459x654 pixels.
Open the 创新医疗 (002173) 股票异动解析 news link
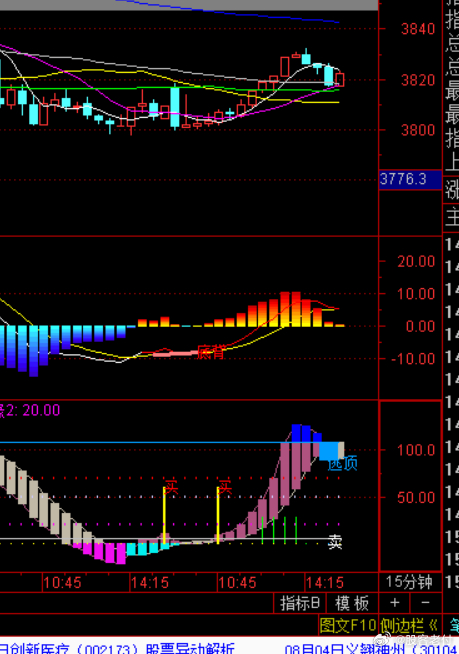[x=117, y=649]
